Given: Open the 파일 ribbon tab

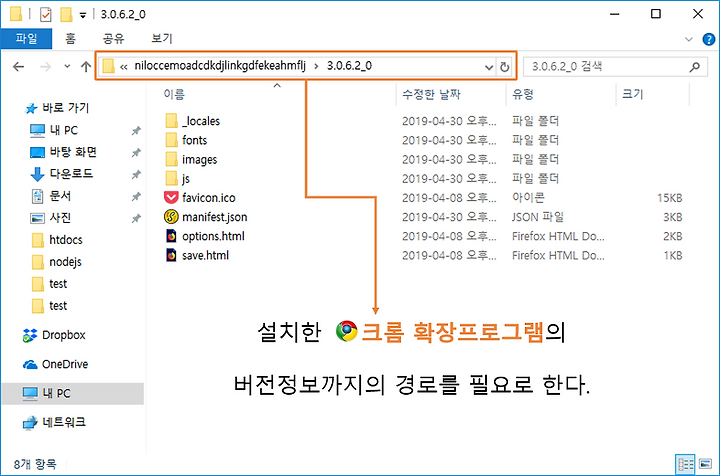Looking at the screenshot, I should (x=26, y=39).
